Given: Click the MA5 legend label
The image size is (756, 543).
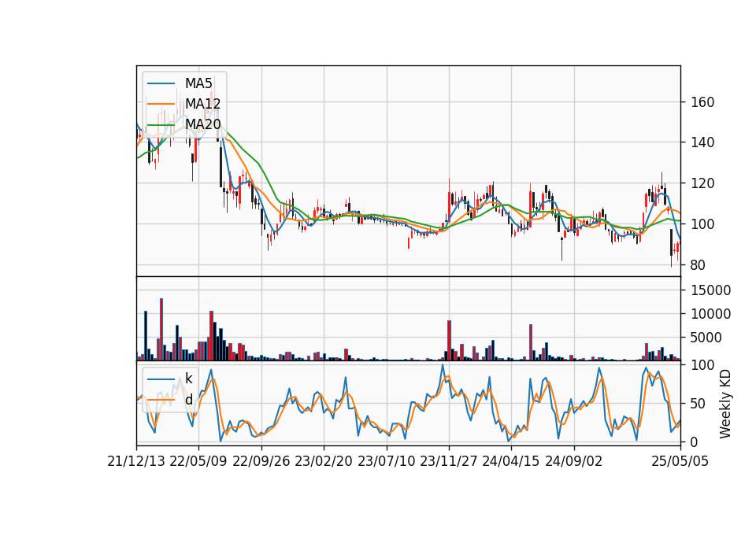Looking at the screenshot, I should (x=198, y=83).
